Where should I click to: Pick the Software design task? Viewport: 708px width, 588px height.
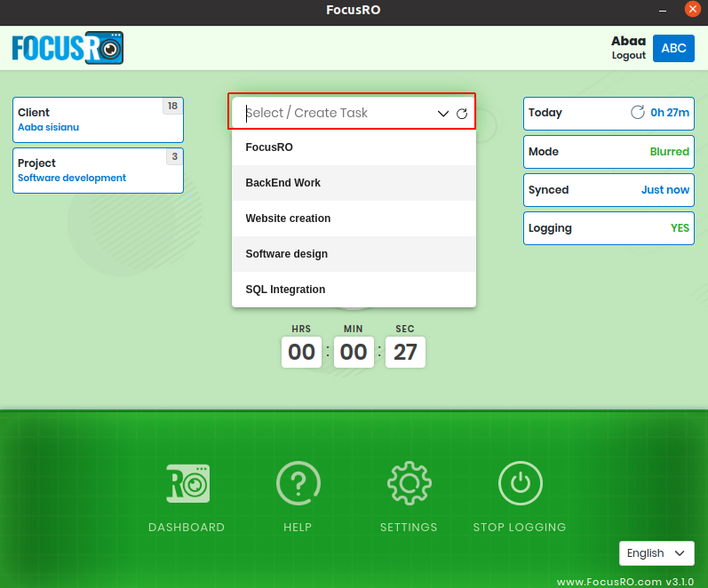pyautogui.click(x=354, y=254)
